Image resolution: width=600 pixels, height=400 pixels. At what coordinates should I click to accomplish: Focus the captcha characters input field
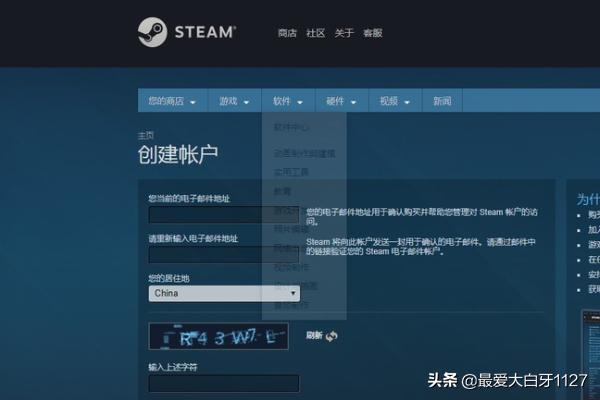point(224,384)
